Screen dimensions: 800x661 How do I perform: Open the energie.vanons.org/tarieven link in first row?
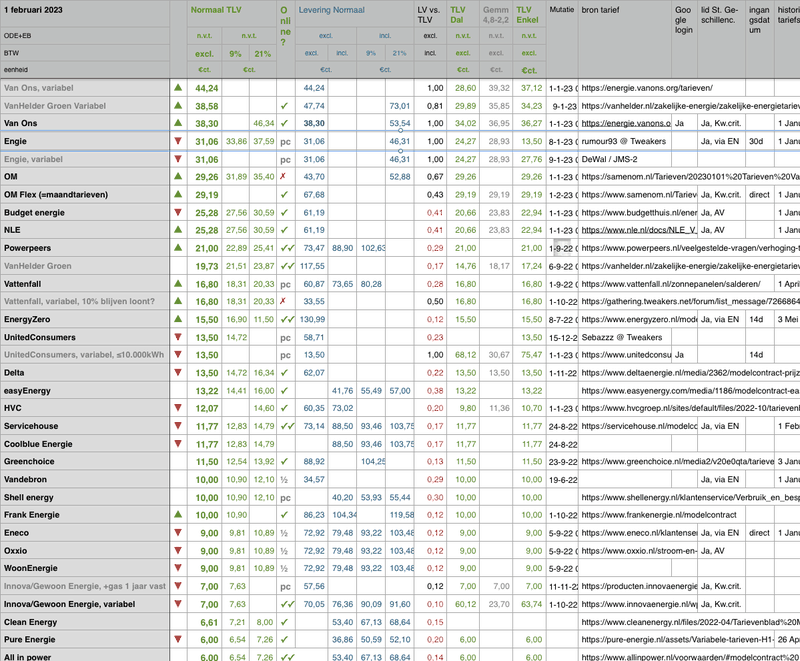[x=647, y=88]
